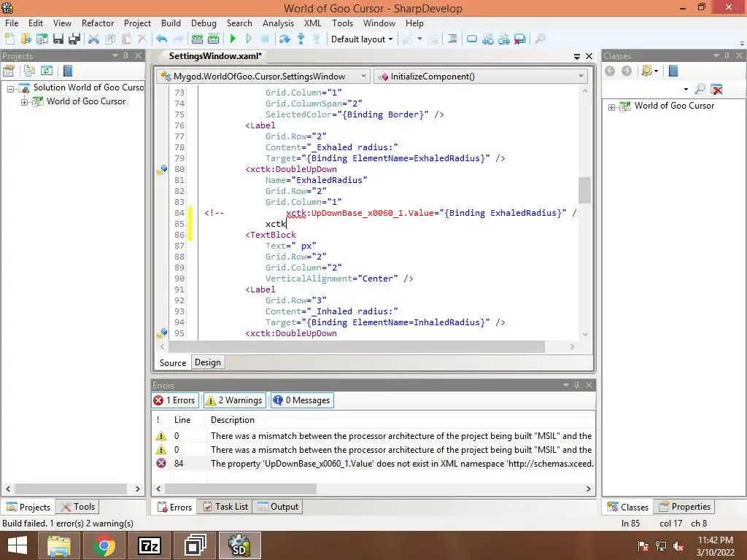The width and height of the screenshot is (747, 560).
Task: Click the Run without debugger icon
Action: pyautogui.click(x=249, y=39)
